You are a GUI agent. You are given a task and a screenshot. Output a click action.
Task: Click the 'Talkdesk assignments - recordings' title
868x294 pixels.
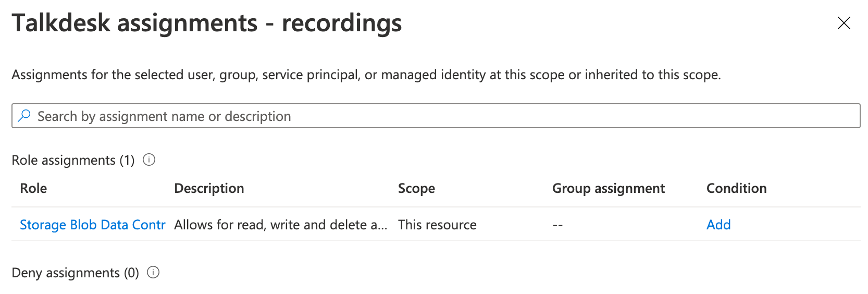tap(207, 23)
